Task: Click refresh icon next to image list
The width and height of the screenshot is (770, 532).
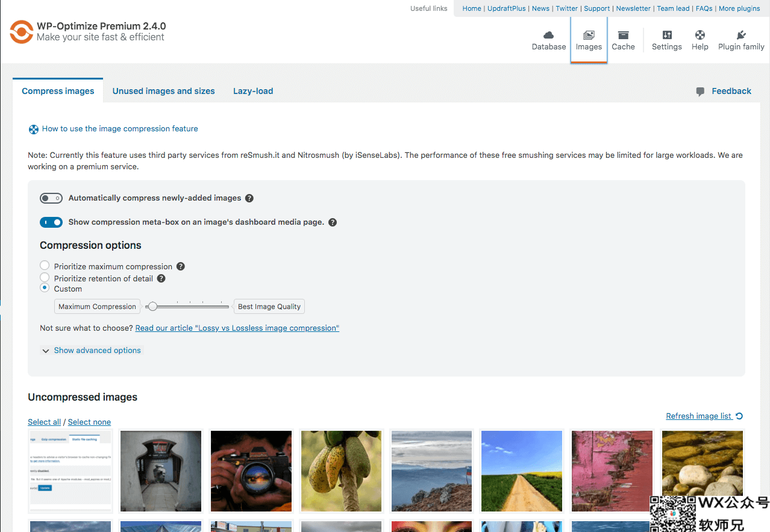Action: tap(739, 416)
